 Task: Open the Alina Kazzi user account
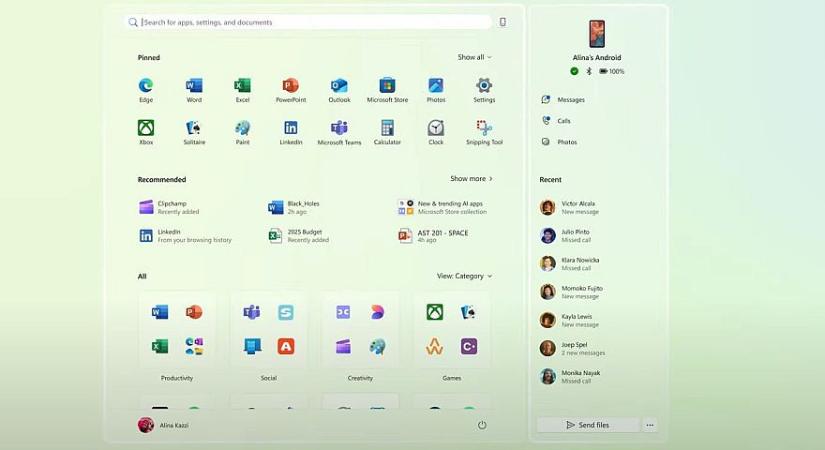163,425
